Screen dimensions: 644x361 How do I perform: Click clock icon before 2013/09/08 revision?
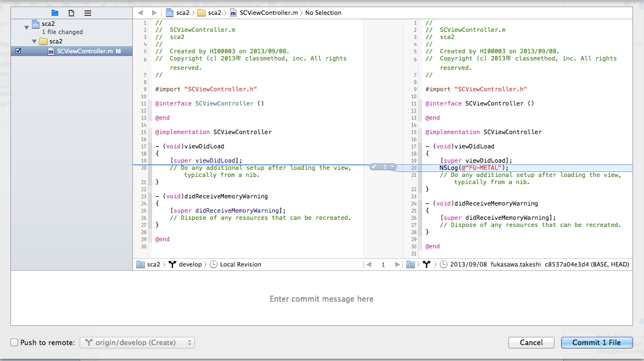pos(444,264)
